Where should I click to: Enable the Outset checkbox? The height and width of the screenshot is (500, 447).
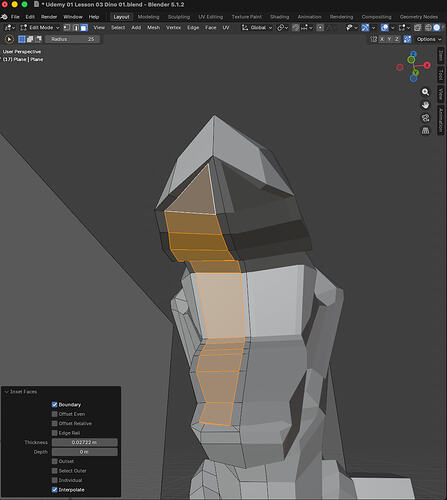pyautogui.click(x=55, y=461)
